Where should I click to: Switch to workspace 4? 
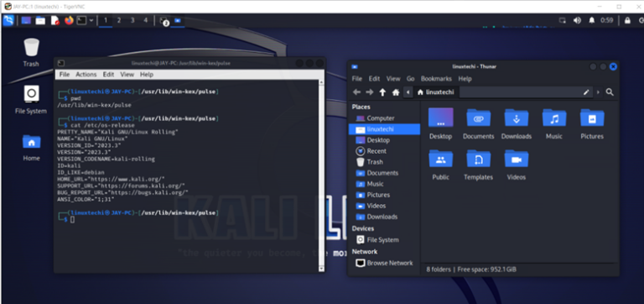(145, 20)
